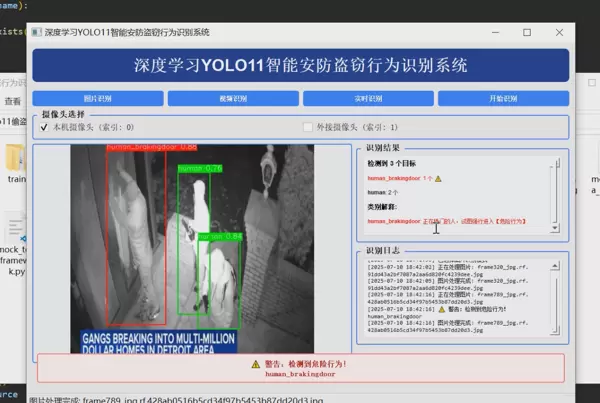Click the detected surveillance image preview
This screenshot has height=403, width=600.
coord(193,250)
